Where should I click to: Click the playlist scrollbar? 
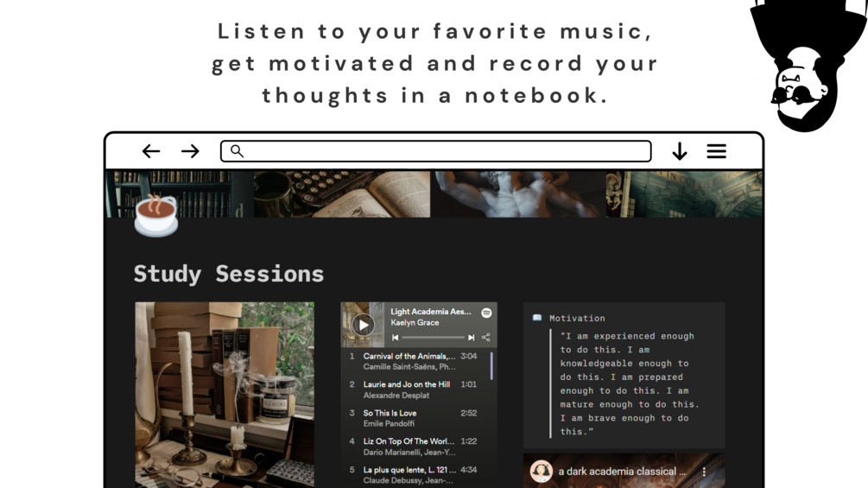tap(491, 366)
